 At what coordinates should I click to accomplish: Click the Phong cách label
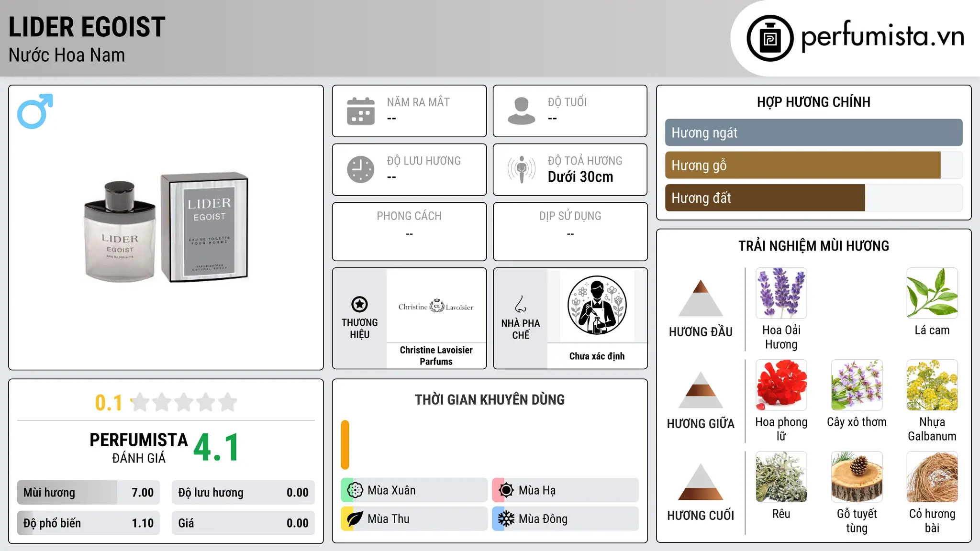(409, 216)
